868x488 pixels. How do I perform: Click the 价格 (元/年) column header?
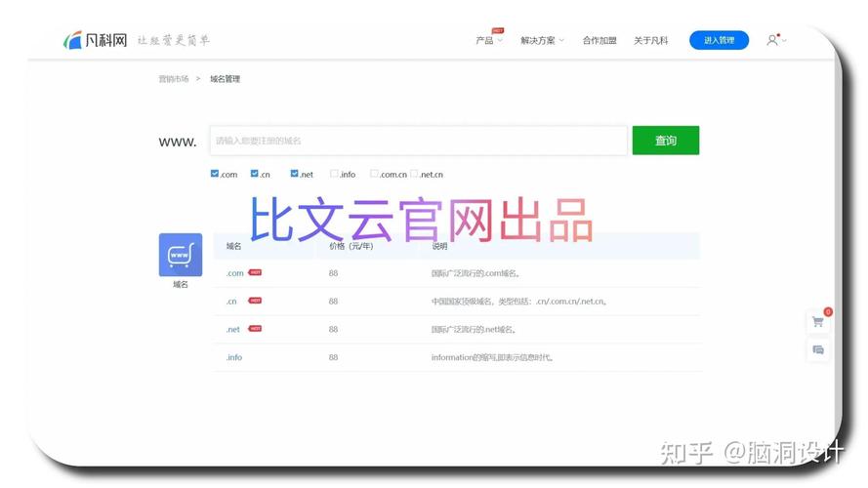(x=351, y=246)
